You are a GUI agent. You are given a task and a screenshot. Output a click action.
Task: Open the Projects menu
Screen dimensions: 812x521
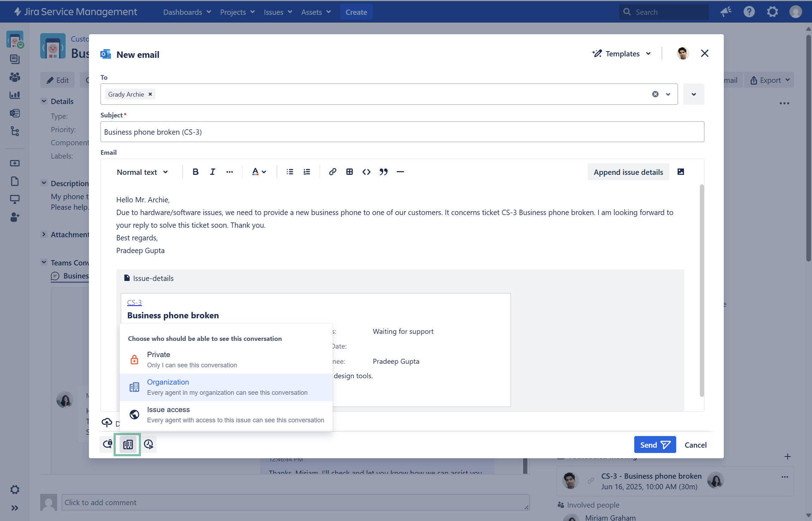click(x=237, y=12)
